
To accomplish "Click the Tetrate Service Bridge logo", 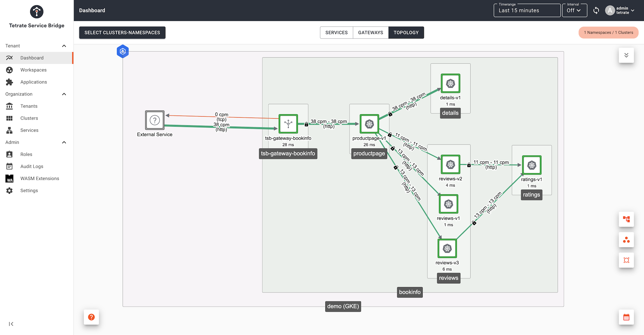I will tap(37, 12).
